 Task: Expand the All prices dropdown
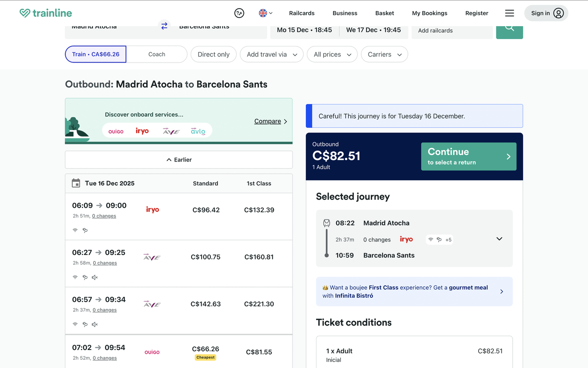tap(332, 54)
